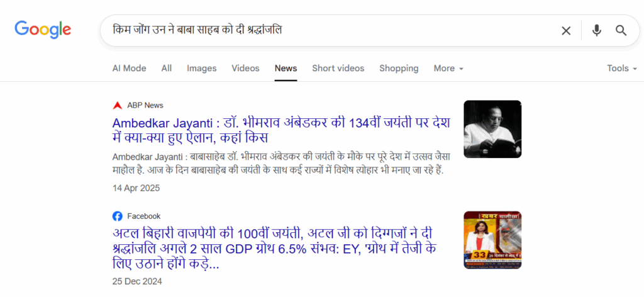This screenshot has width=644, height=297.
Task: Click the Ambedkar black-and-white photo thumbnail
Action: click(492, 130)
